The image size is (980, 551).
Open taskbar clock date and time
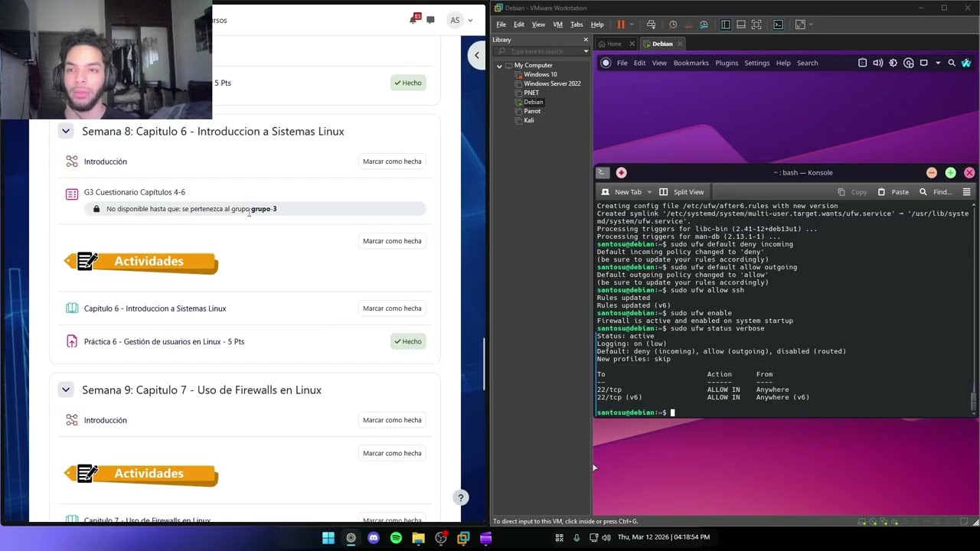coord(663,538)
